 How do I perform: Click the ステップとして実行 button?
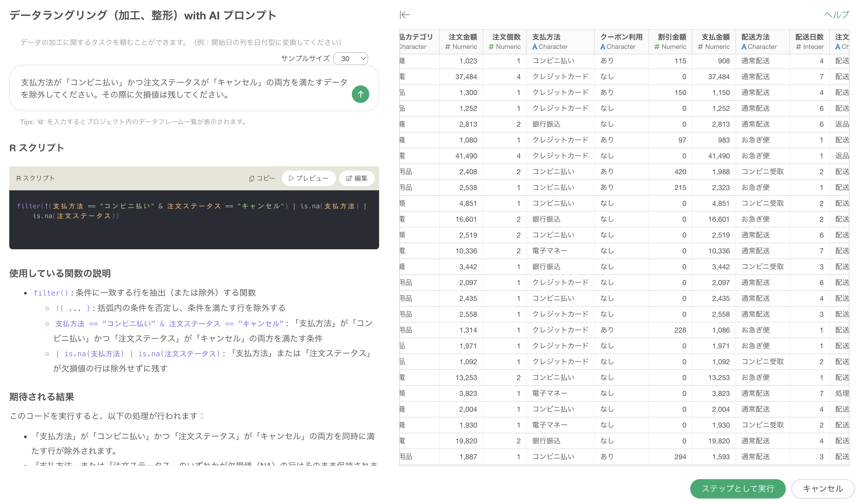737,488
